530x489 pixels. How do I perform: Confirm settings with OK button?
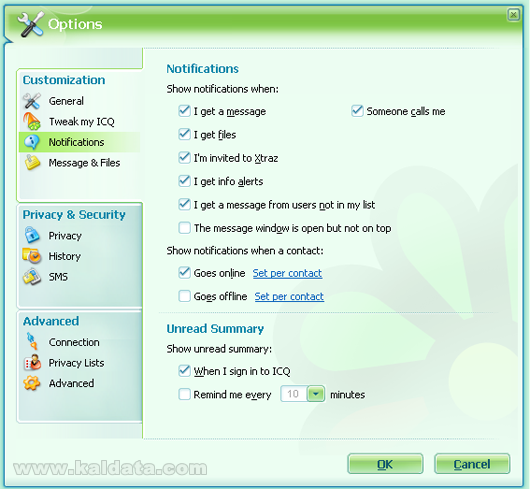(x=385, y=464)
